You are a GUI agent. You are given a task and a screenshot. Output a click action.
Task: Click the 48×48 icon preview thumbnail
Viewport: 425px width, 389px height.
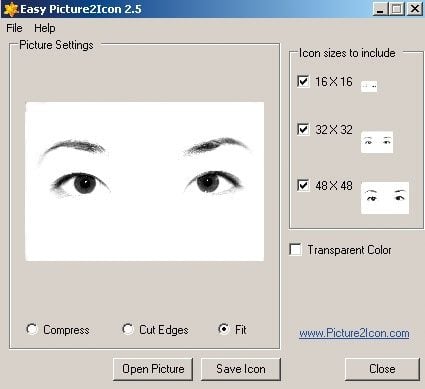(385, 198)
